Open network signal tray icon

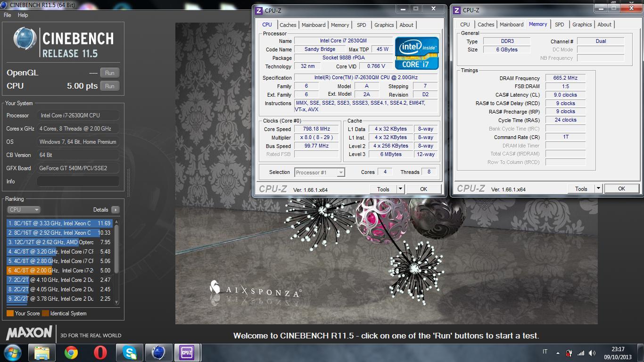pos(581,353)
